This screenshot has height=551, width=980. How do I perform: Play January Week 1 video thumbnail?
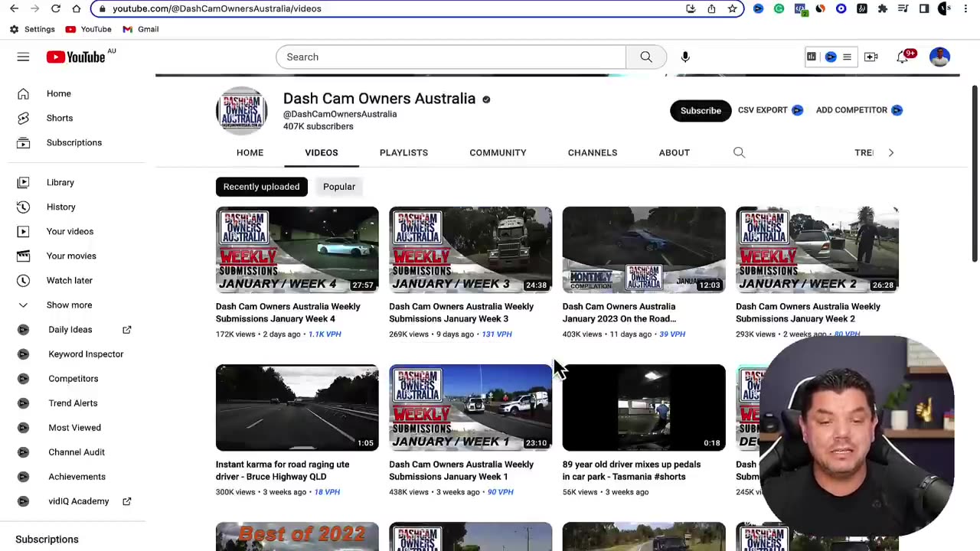click(470, 407)
